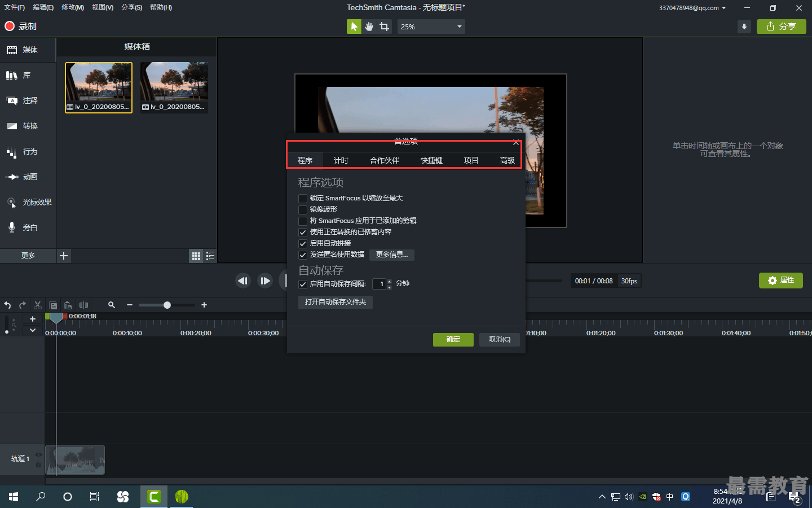This screenshot has width=812, height=508.
Task: Switch media bin to list view
Action: tap(210, 256)
